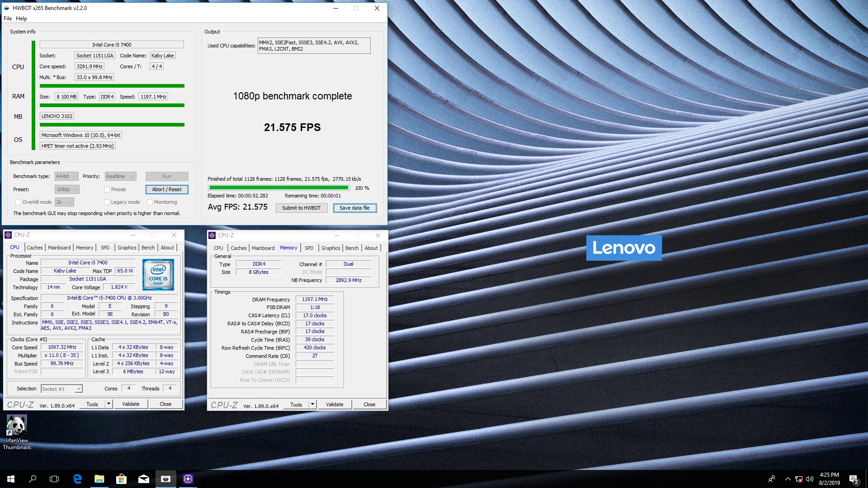The image size is (868, 488).
Task: Click right CPU-Z window title icon
Action: [x=212, y=235]
